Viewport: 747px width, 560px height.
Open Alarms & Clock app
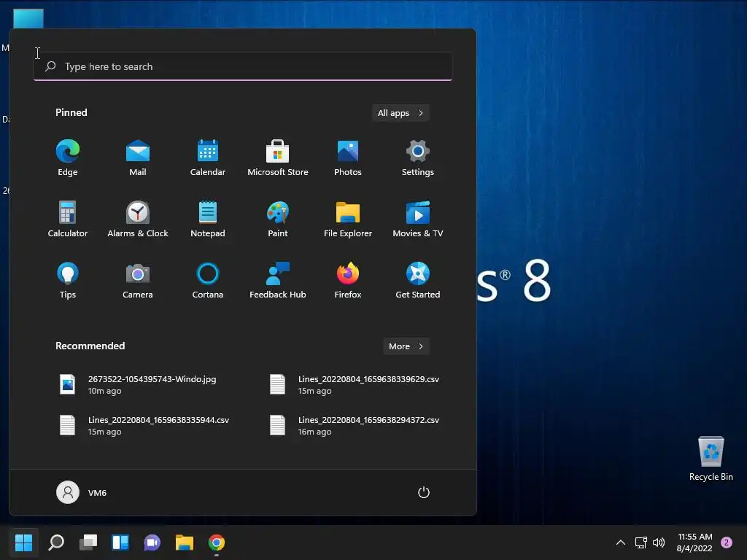(x=138, y=219)
